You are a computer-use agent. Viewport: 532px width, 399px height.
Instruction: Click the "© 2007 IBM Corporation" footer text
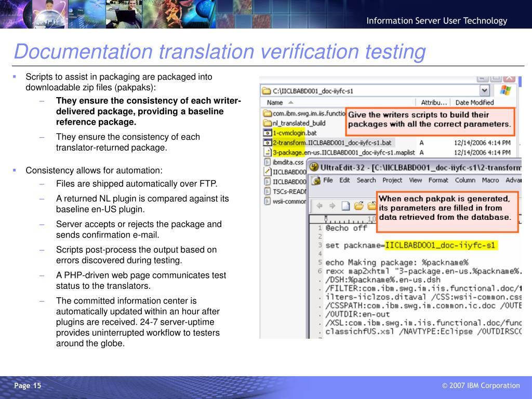(x=481, y=385)
